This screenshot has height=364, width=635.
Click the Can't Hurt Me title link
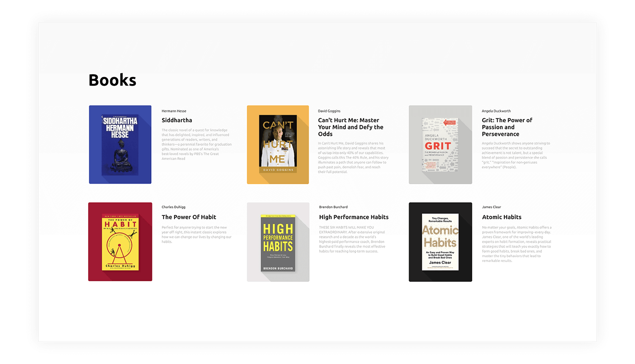click(351, 127)
